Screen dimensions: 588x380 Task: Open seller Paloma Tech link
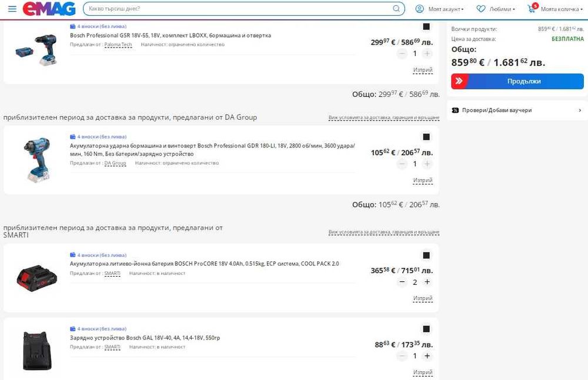click(x=118, y=45)
